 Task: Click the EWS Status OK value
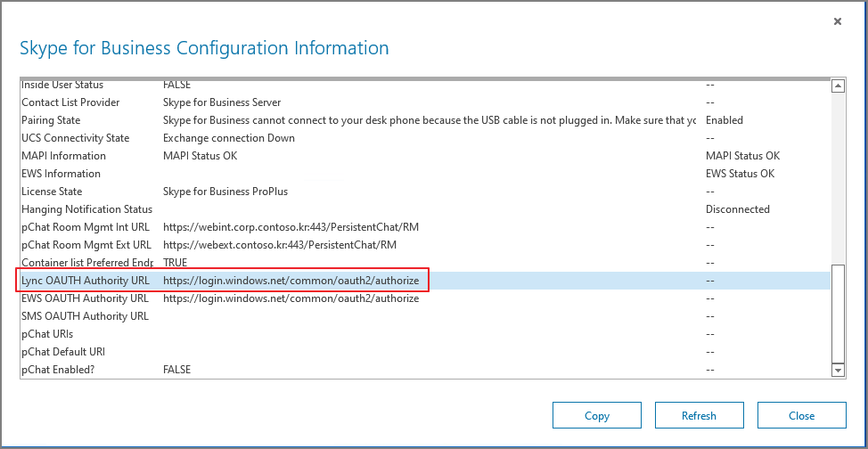(741, 174)
